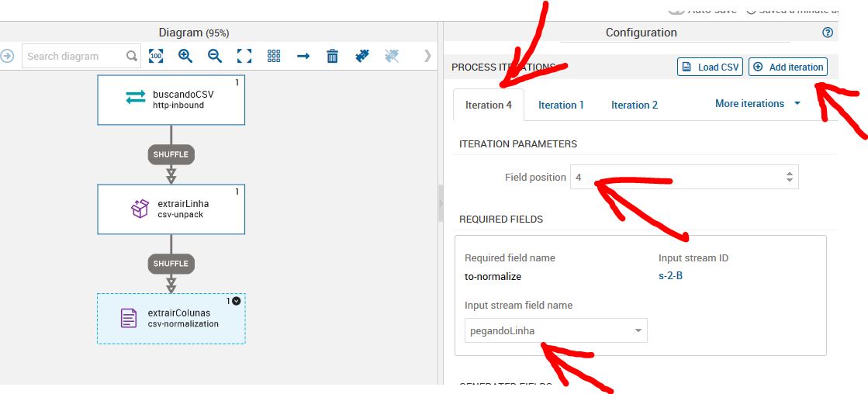This screenshot has height=394, width=868.
Task: Open the Configuration help icon
Action: click(x=828, y=33)
